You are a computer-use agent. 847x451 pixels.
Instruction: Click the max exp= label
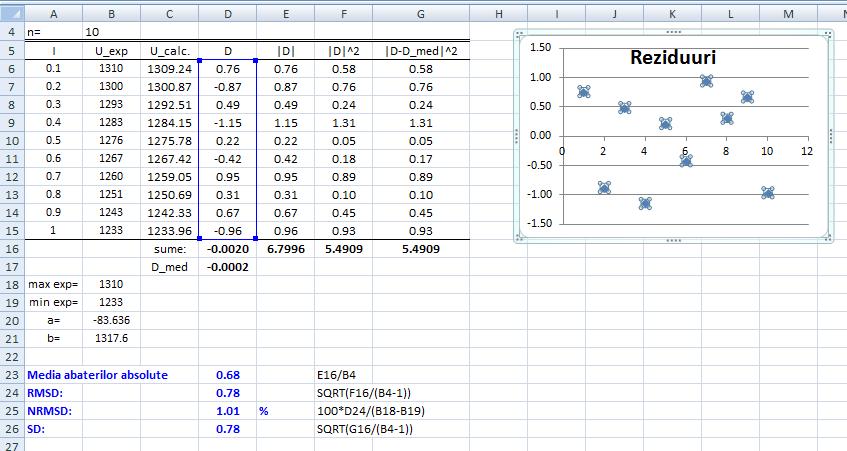pos(53,284)
